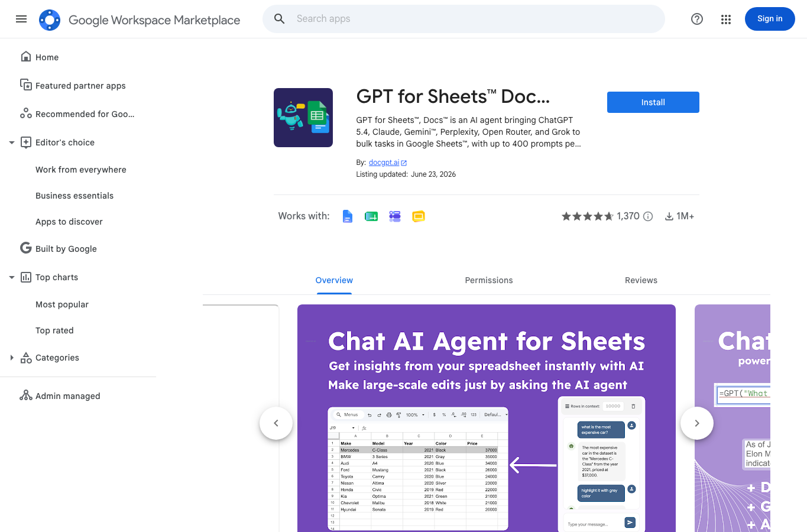Viewport: 807px width, 532px height.
Task: Open the main hamburger menu
Action: tap(21, 19)
